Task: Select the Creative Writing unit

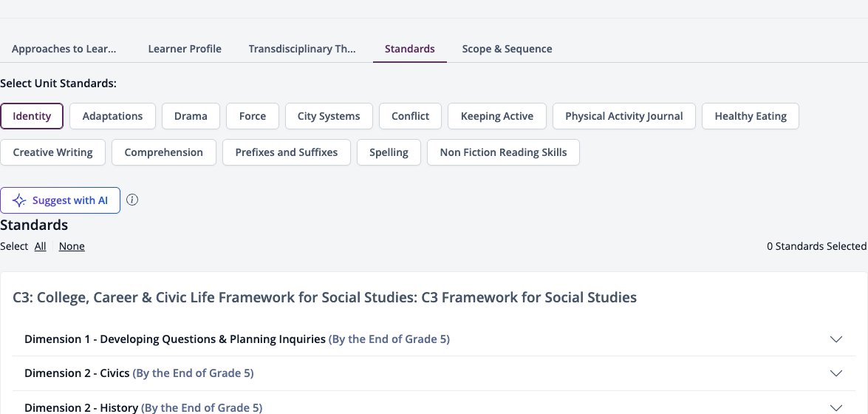Action: coord(52,152)
